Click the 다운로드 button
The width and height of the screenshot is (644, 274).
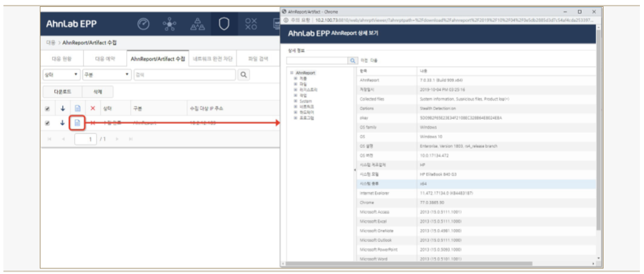[x=62, y=92]
